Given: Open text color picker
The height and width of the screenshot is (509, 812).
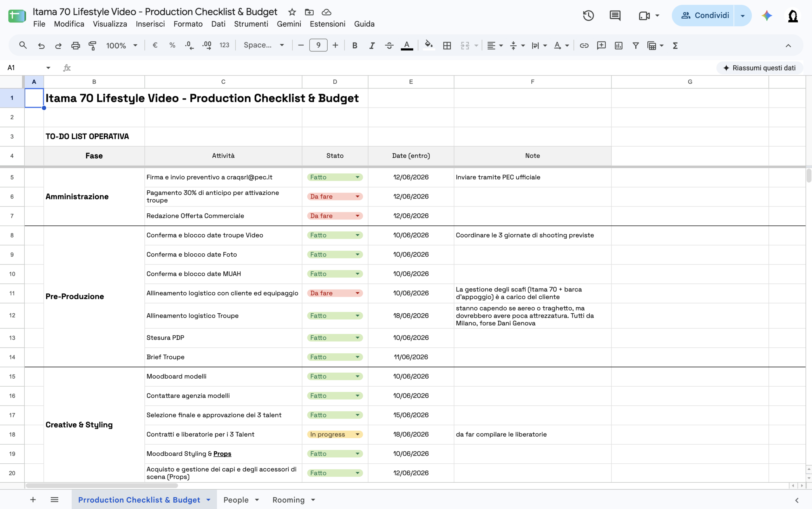Looking at the screenshot, I should coord(407,45).
